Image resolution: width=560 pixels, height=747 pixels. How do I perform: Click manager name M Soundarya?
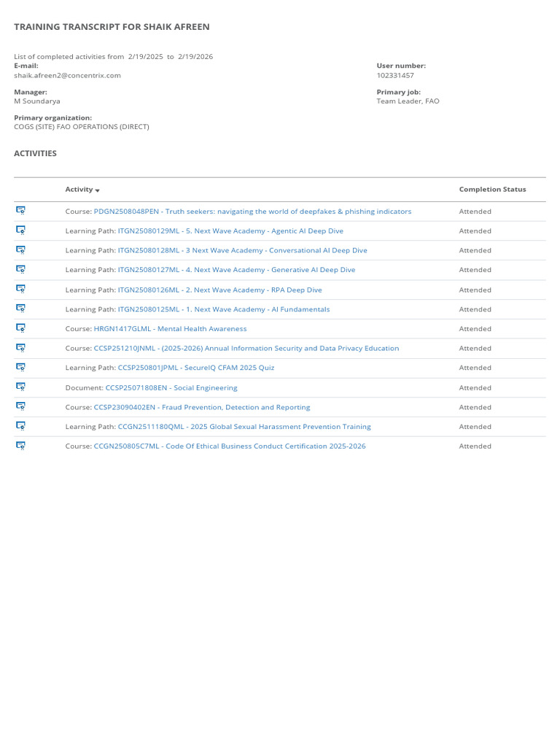tap(37, 101)
